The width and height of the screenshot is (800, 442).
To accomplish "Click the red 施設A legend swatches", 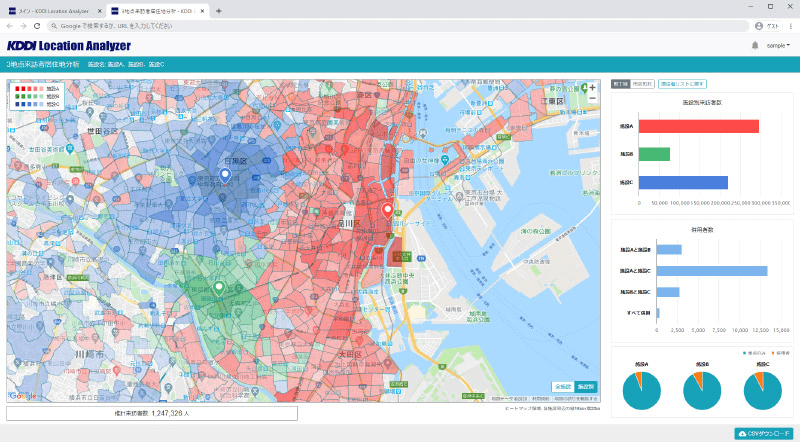I will pos(29,89).
